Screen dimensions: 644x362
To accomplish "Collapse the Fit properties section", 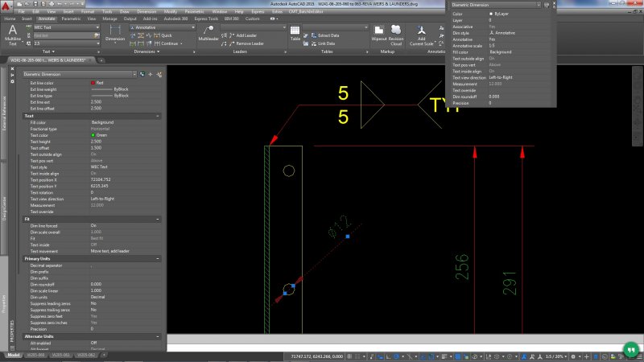I will tap(158, 219).
